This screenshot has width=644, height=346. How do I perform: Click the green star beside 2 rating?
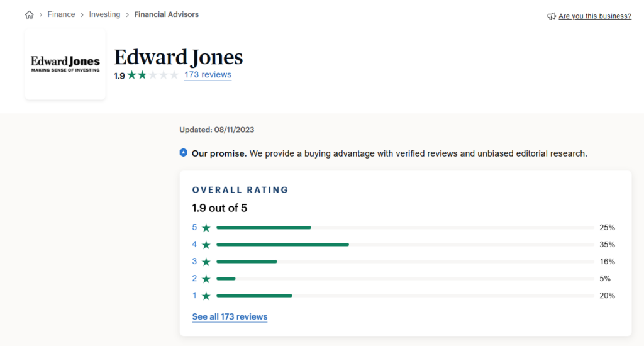click(206, 279)
